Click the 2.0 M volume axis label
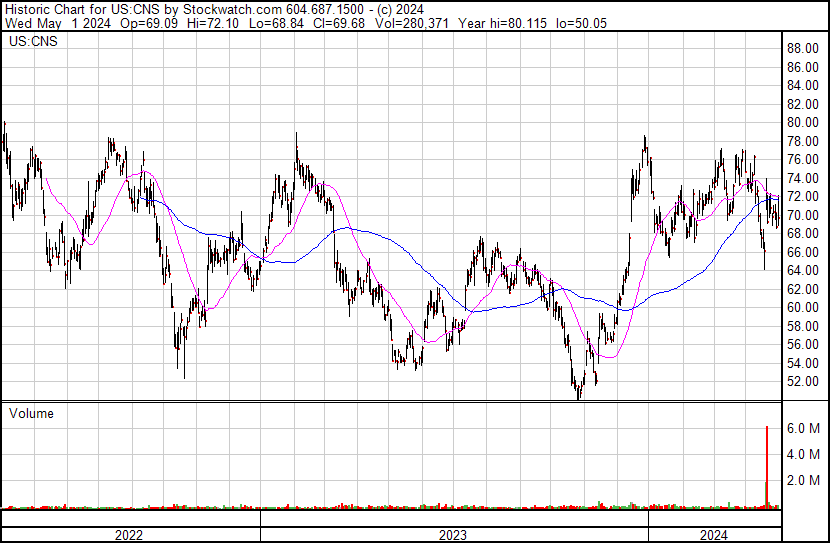Viewport: 830px width, 543px height. coord(803,480)
